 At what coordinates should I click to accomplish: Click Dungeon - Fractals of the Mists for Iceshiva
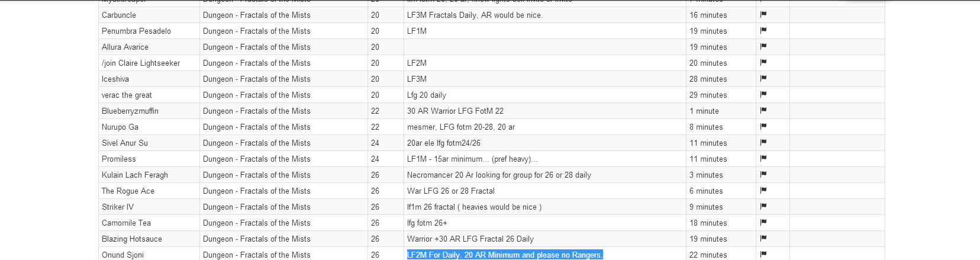click(257, 79)
